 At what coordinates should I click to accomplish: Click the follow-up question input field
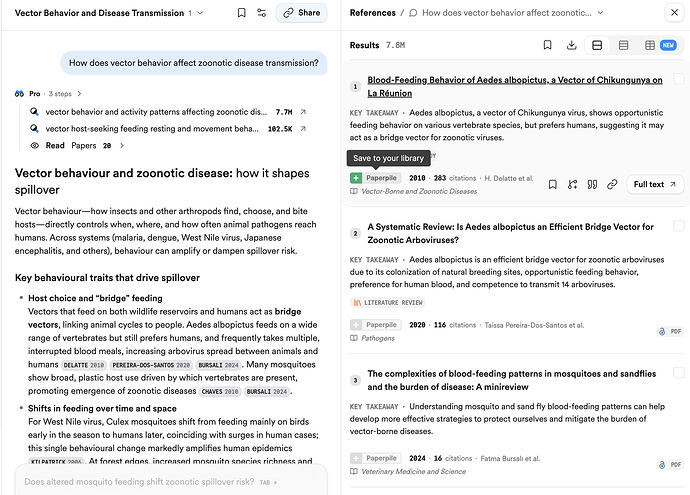pyautogui.click(x=171, y=482)
